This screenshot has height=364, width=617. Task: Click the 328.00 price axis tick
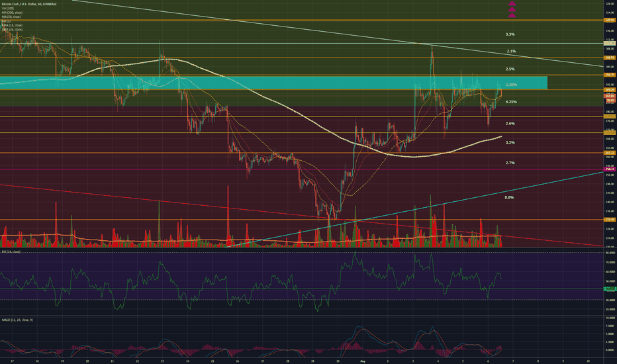[610, 3]
